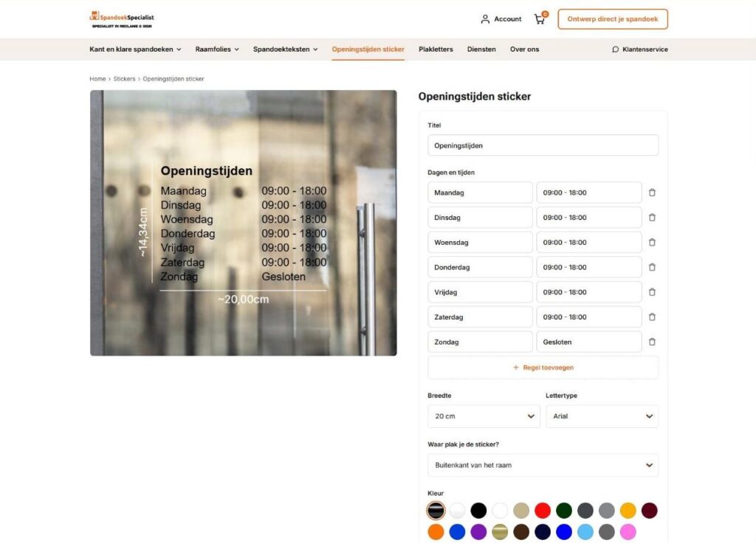The height and width of the screenshot is (543, 756).
Task: Open the 'Waar plak je de sticker' dropdown
Action: 543,465
